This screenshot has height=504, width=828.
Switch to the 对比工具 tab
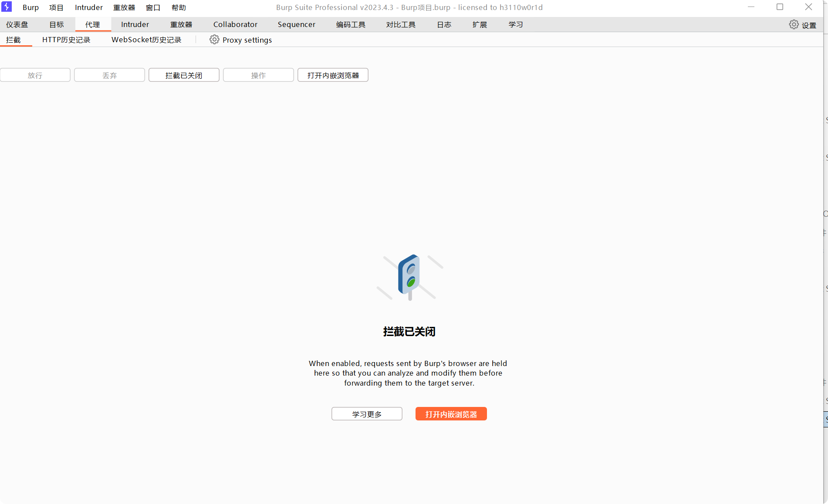click(401, 24)
